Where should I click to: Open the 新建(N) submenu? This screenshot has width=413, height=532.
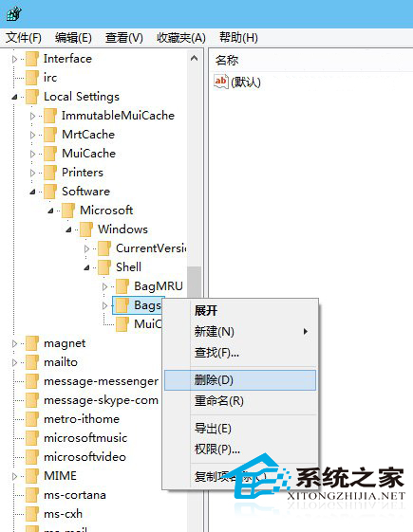pyautogui.click(x=240, y=332)
